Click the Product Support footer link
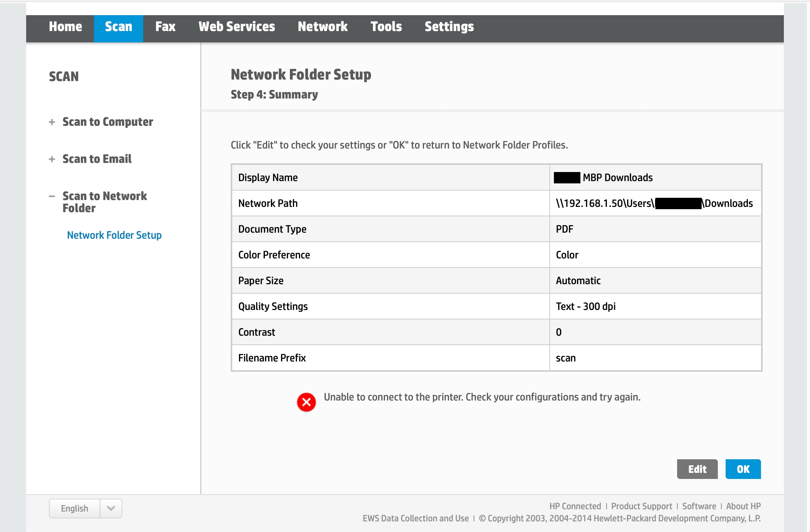This screenshot has height=532, width=810. (641, 506)
